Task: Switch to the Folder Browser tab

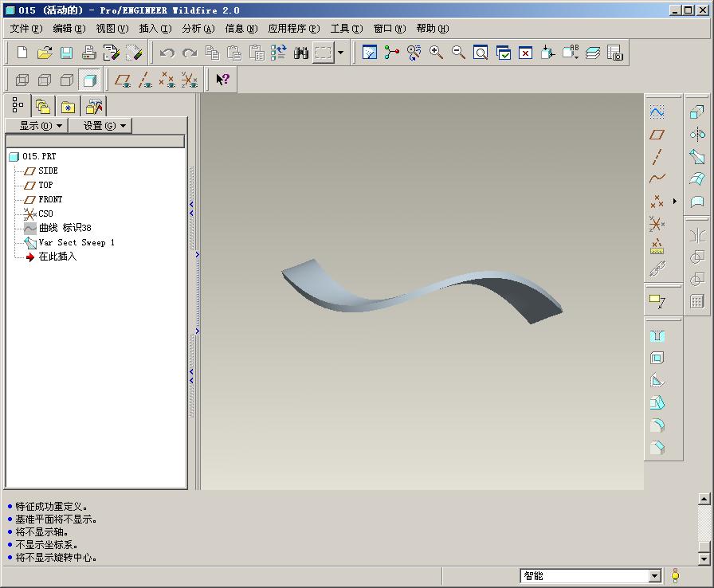Action: pyautogui.click(x=43, y=107)
